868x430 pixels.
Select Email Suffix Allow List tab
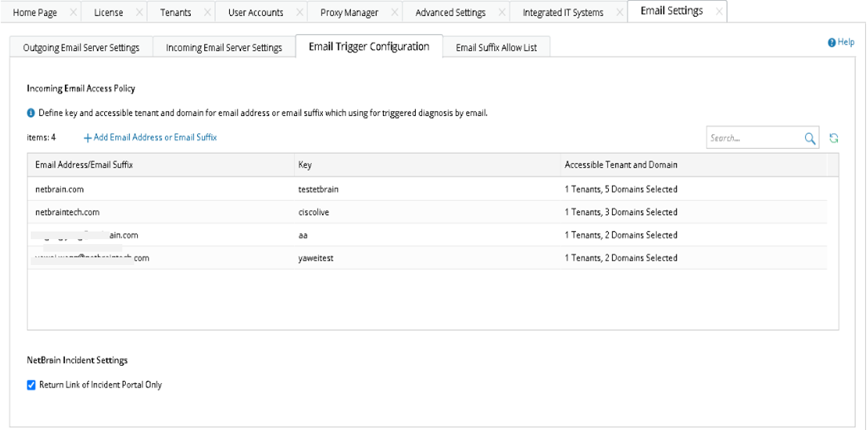(496, 48)
